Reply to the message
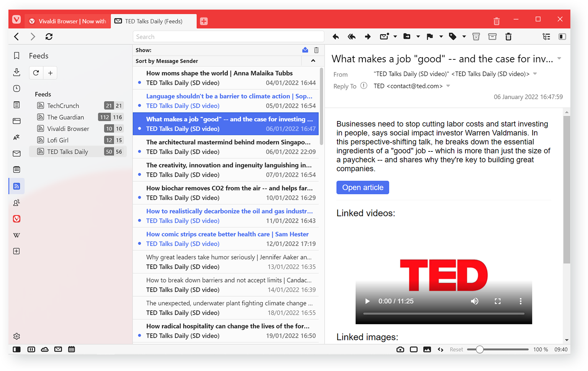The height and width of the screenshot is (371, 588). coord(336,37)
